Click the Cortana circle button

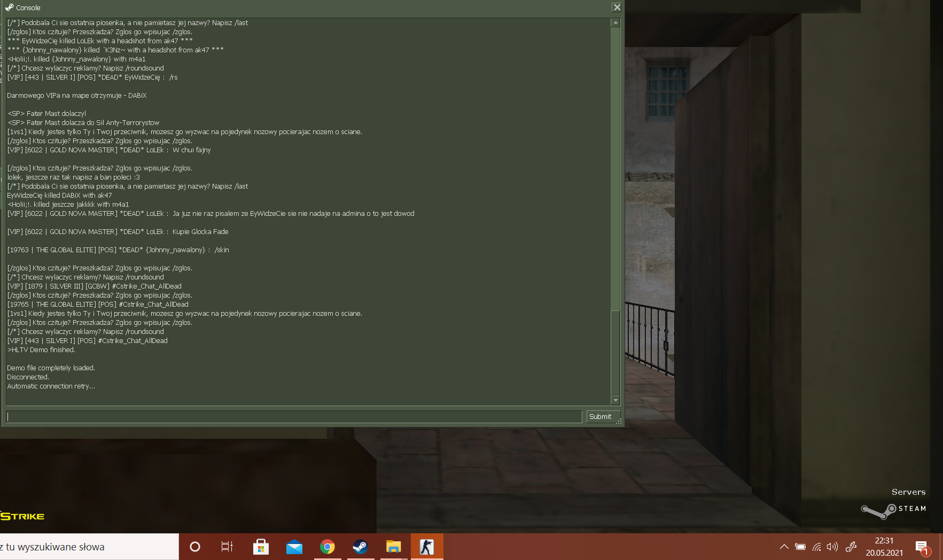tap(195, 547)
